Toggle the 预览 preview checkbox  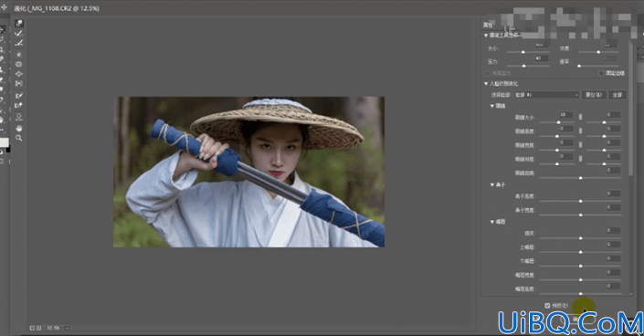coord(547,306)
